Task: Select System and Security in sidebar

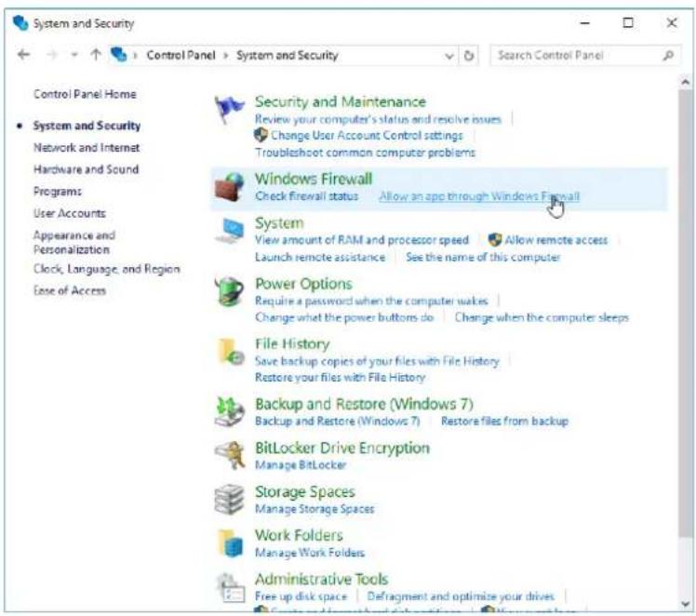Action: [87, 126]
